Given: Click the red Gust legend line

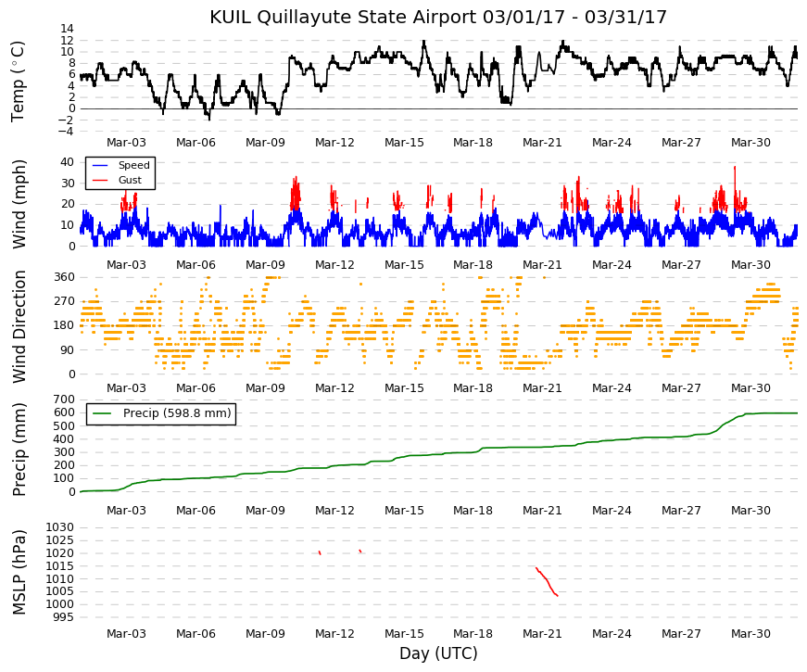Looking at the screenshot, I should coord(100,180).
